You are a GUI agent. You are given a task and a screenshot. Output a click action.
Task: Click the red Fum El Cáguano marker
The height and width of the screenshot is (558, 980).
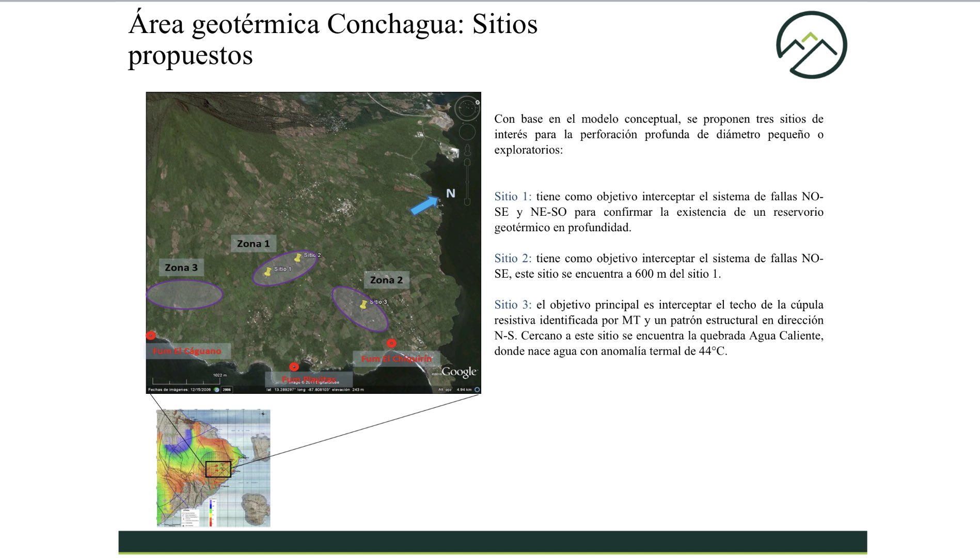[x=151, y=336]
